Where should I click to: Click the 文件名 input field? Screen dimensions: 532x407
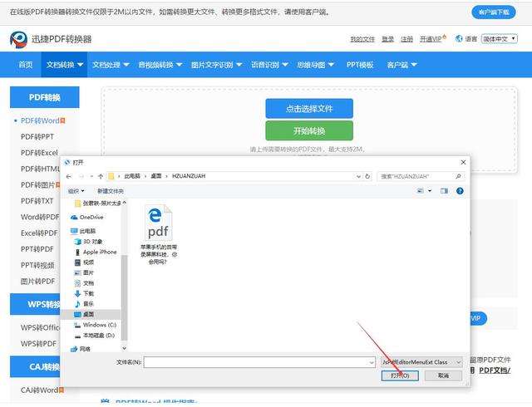tap(259, 362)
